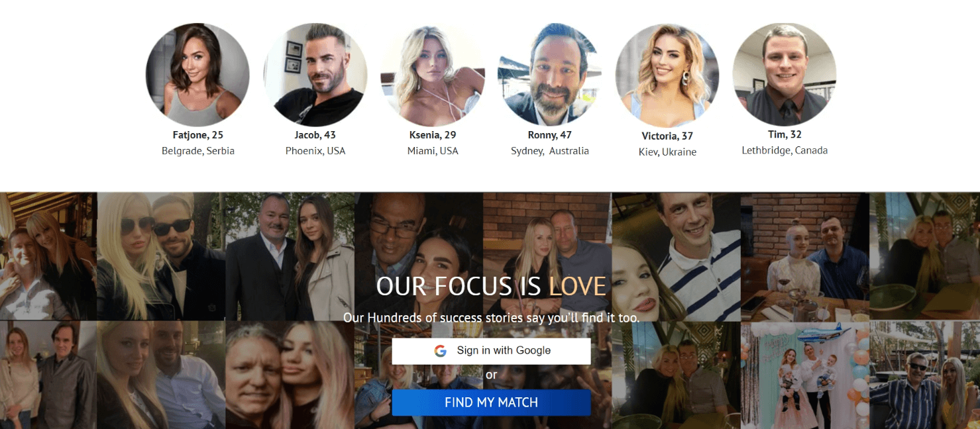Viewport: 980px width, 429px height.
Task: Click the Belgrade, Serbia location text
Action: click(198, 151)
